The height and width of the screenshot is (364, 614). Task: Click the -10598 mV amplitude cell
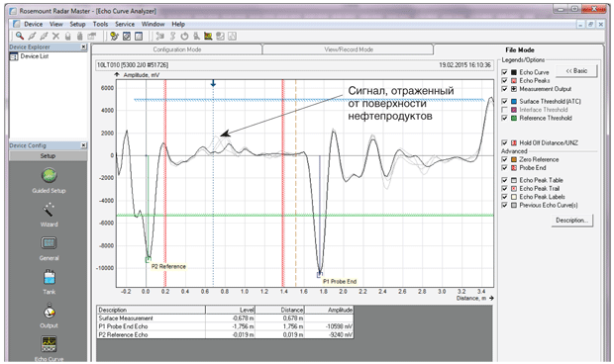329,326
